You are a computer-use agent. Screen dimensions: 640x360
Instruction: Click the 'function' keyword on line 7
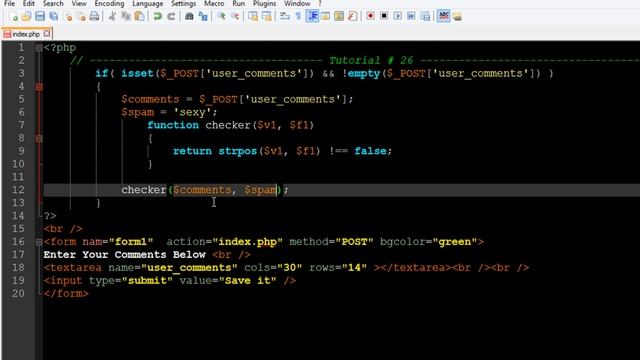pos(173,125)
